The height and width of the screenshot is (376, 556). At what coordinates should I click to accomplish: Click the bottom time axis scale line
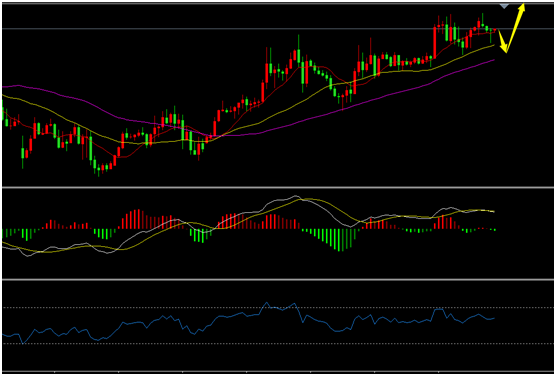point(278,372)
